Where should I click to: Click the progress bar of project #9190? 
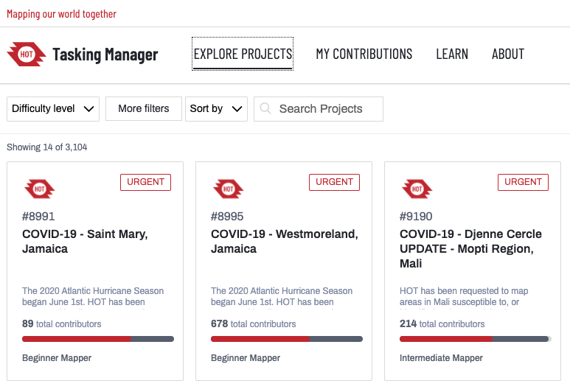click(476, 339)
